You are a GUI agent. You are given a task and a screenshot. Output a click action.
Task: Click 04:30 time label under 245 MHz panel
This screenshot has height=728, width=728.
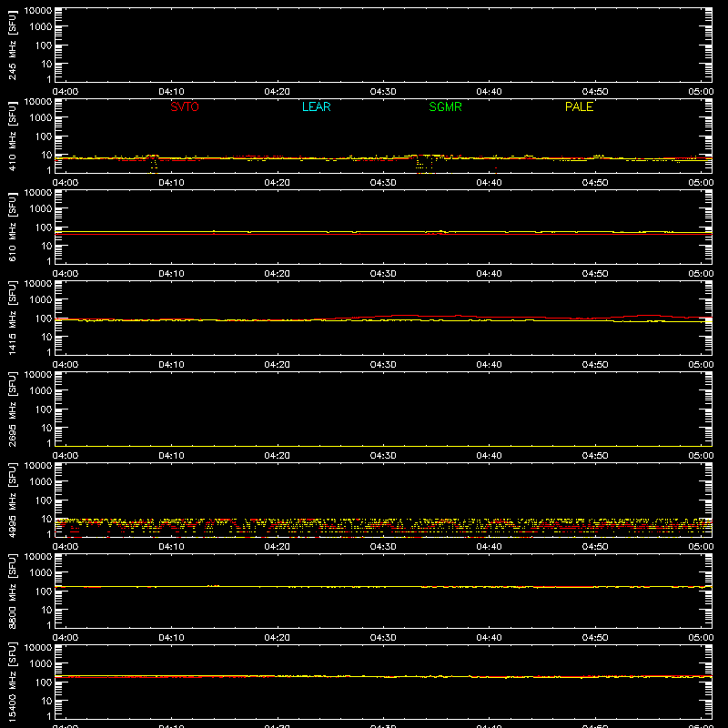pyautogui.click(x=383, y=92)
